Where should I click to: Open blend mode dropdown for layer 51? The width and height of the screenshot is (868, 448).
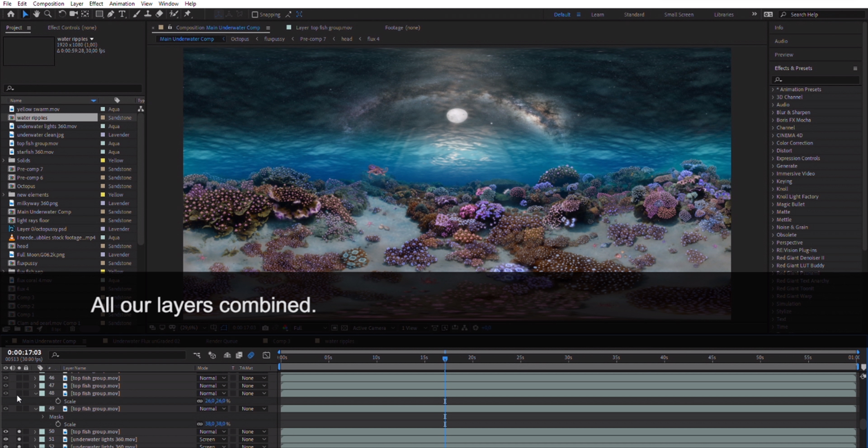(x=212, y=439)
